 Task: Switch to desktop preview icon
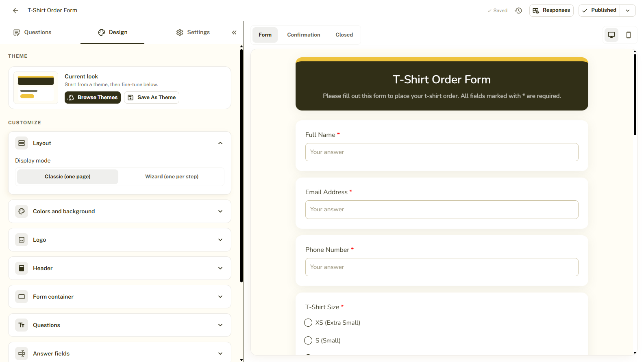pos(611,35)
